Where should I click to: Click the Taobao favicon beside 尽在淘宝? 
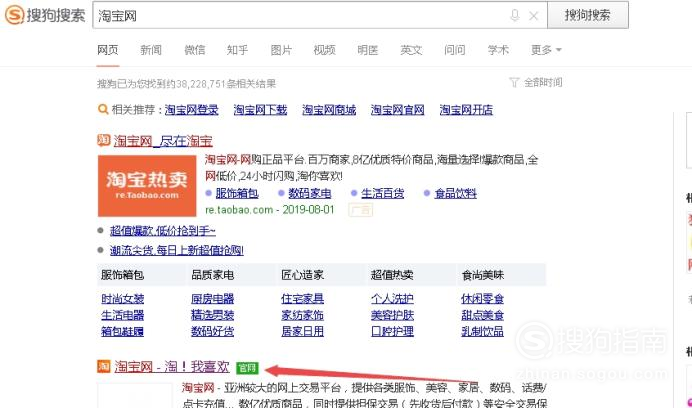click(x=103, y=140)
